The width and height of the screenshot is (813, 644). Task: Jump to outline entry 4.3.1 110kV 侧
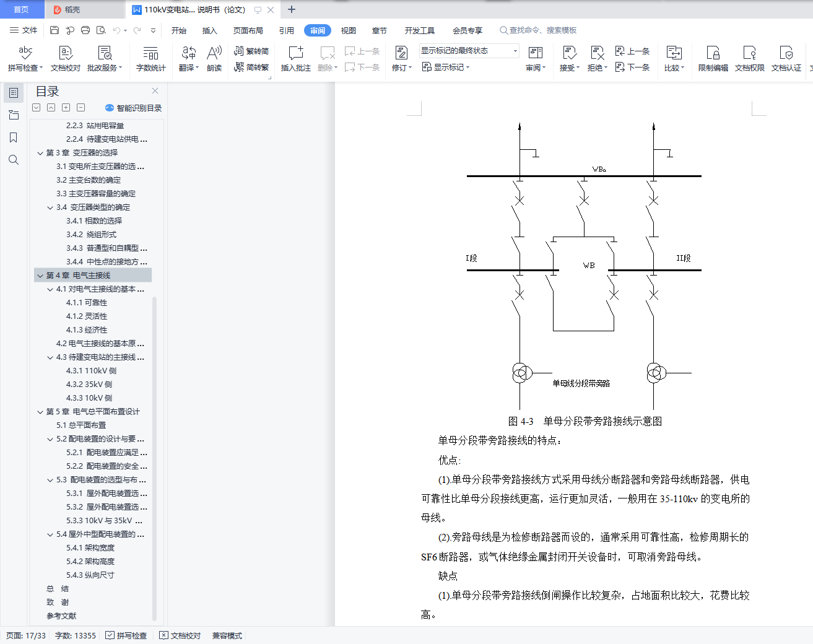[x=92, y=371]
